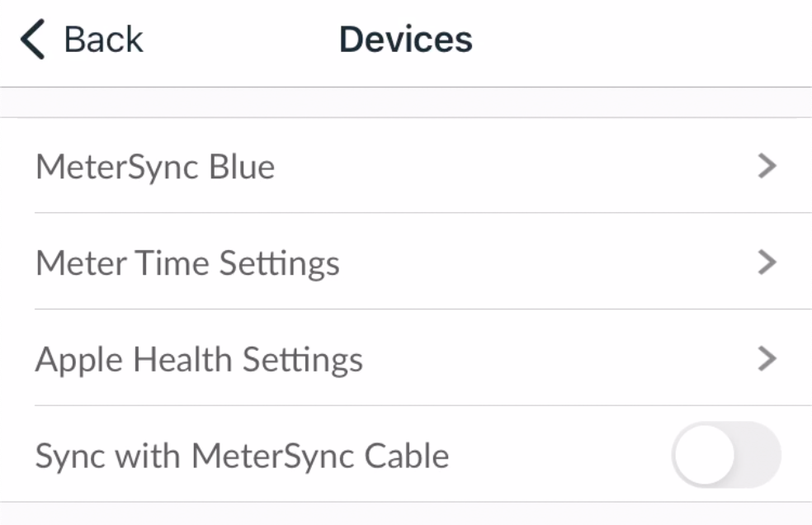Enable syncing with the MeterSync Cable
This screenshot has width=812, height=525.
[x=726, y=456]
